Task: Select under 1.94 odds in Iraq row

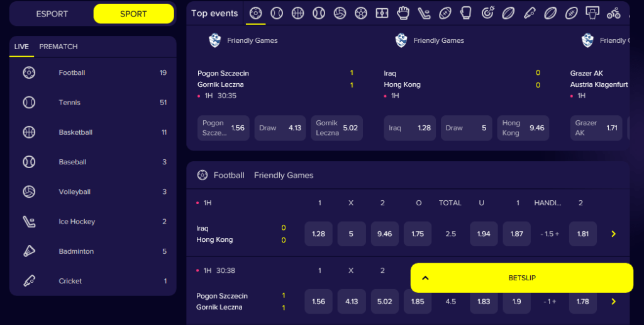Action: click(x=484, y=234)
